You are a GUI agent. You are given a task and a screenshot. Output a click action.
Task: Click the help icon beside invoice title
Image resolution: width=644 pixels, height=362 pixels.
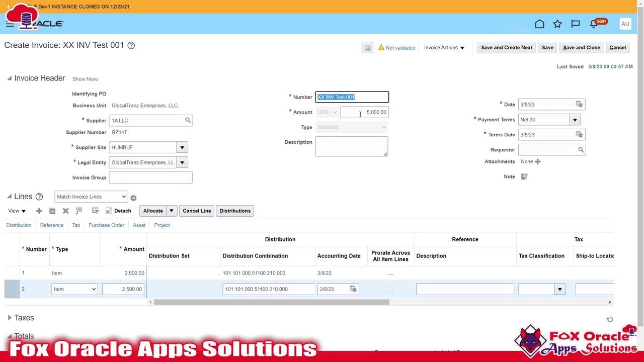(131, 45)
